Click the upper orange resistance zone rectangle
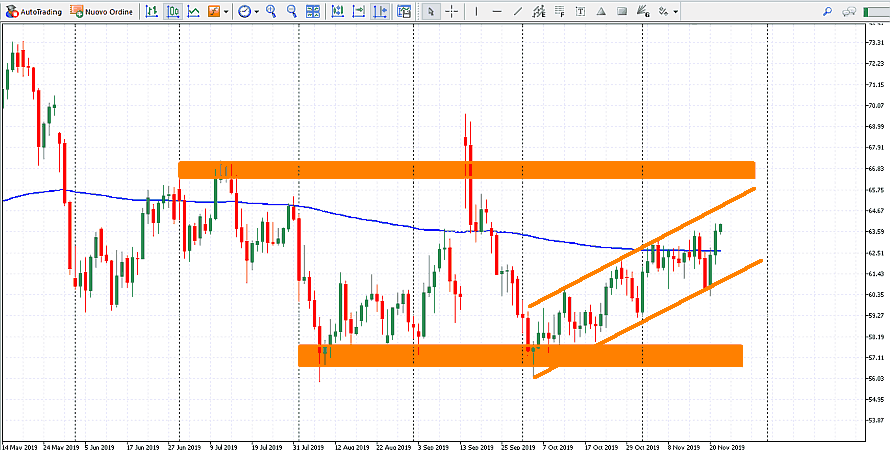Viewport: 890px width, 450px height. pos(466,170)
